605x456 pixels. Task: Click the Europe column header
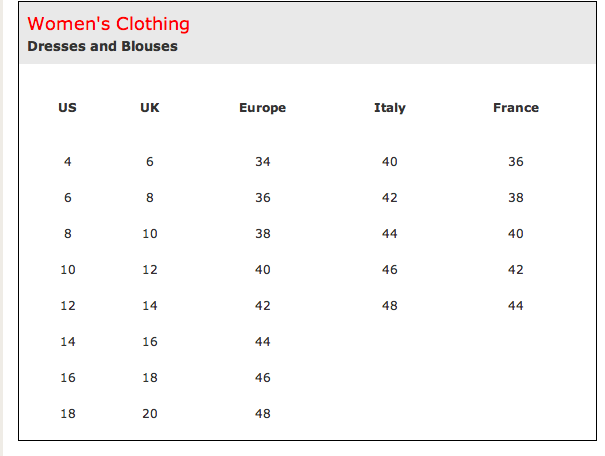[262, 108]
